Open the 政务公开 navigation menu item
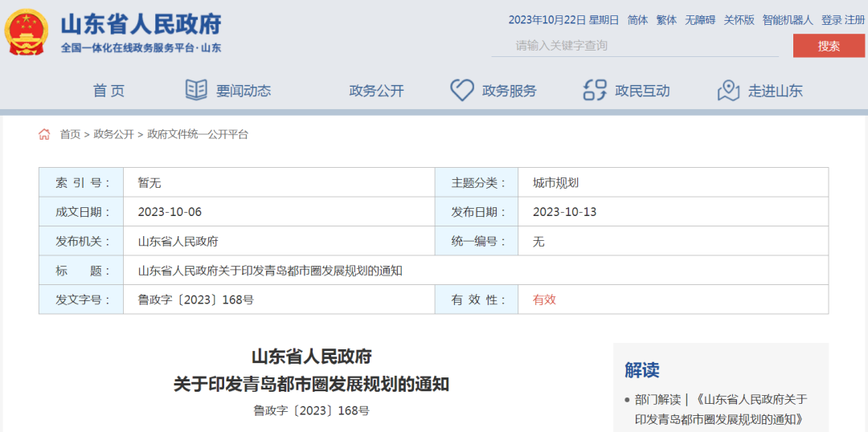Screen dimensions: 868x432 [376, 91]
